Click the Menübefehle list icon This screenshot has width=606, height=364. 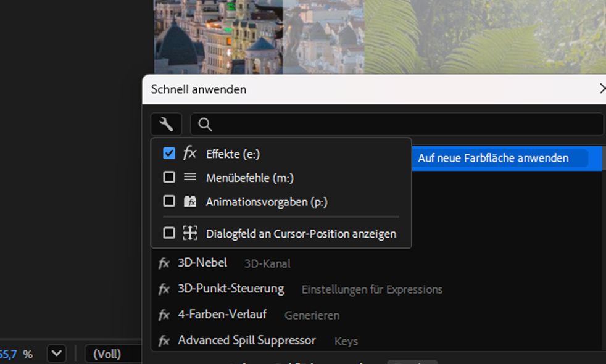pyautogui.click(x=189, y=178)
